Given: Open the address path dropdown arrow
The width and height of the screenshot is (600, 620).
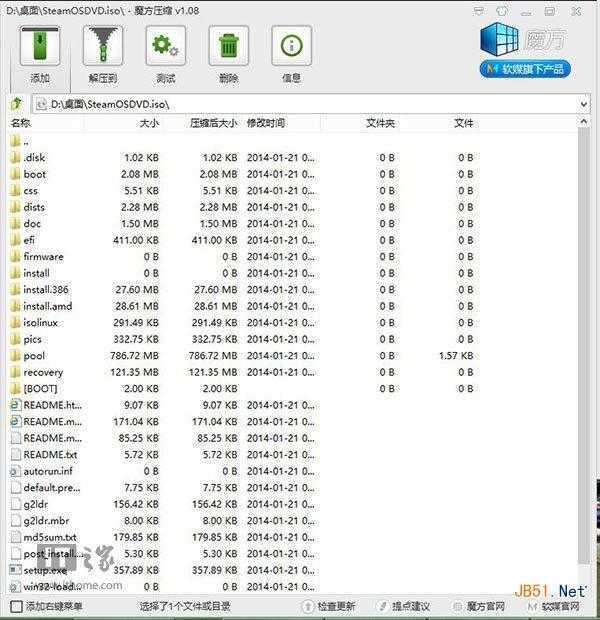Looking at the screenshot, I should click(584, 104).
